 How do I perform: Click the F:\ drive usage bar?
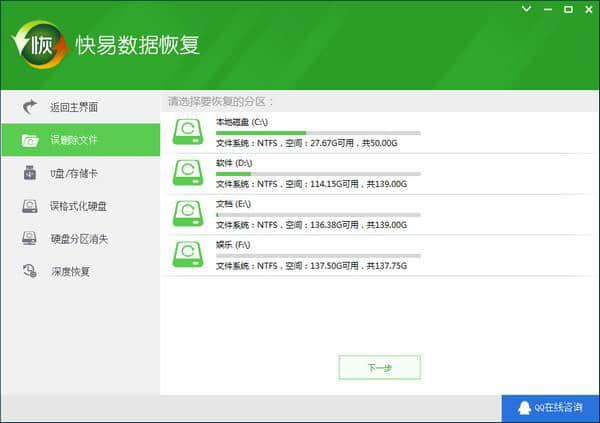pos(318,255)
